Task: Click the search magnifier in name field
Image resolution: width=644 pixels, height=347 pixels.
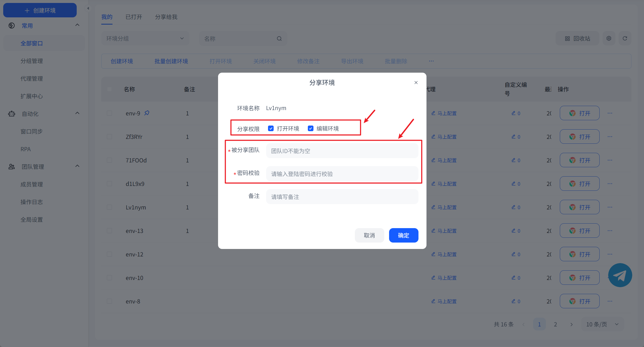Action: pyautogui.click(x=279, y=38)
